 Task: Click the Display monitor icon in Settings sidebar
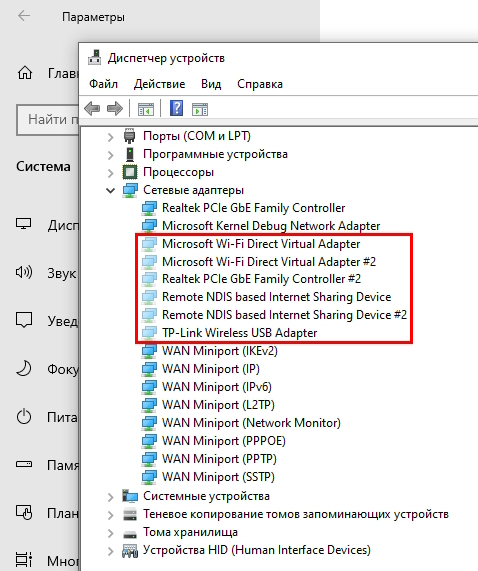pyautogui.click(x=24, y=224)
